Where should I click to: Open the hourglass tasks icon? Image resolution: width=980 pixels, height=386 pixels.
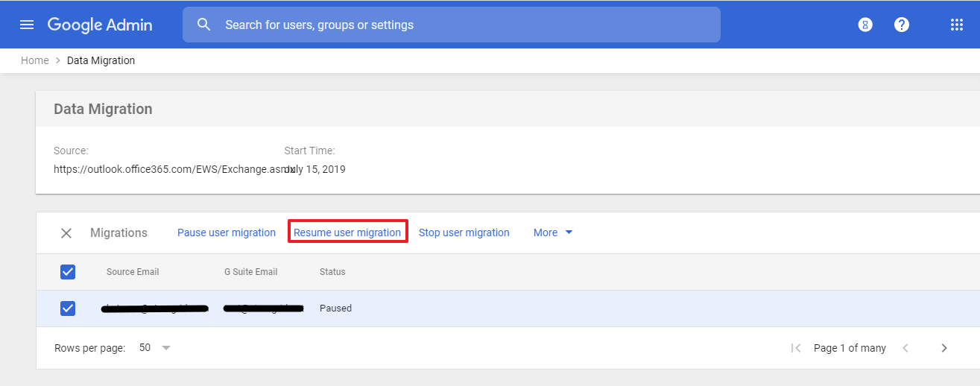pyautogui.click(x=865, y=25)
